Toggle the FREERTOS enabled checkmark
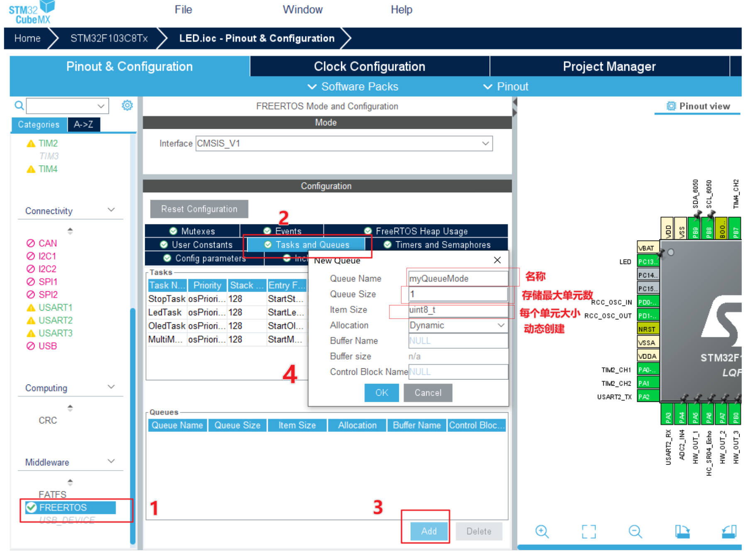The image size is (756, 554). [x=31, y=508]
